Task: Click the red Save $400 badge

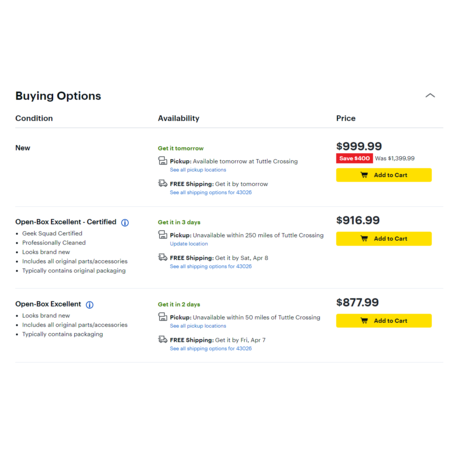Action: (354, 158)
